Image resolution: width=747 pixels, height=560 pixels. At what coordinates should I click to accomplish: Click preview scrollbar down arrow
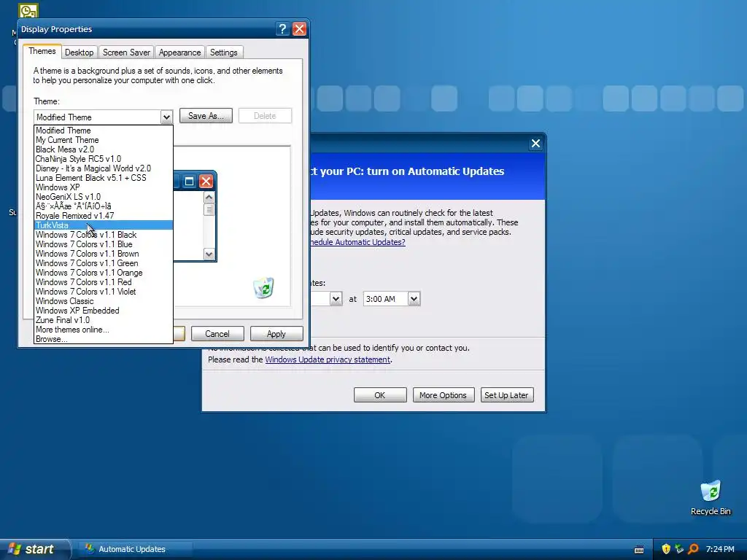pos(209,254)
